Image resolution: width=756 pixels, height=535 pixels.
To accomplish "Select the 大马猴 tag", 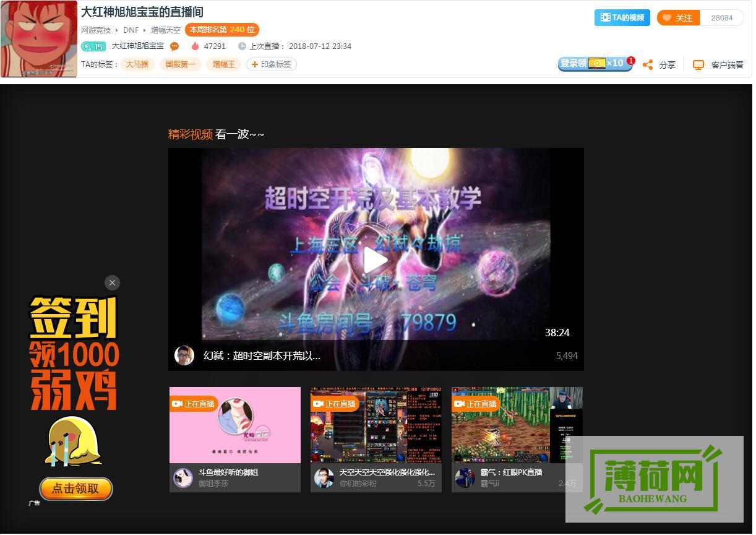I will pos(137,64).
